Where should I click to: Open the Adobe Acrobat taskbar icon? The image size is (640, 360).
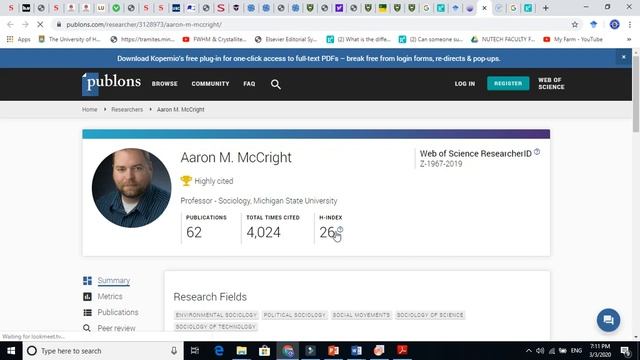coord(402,351)
